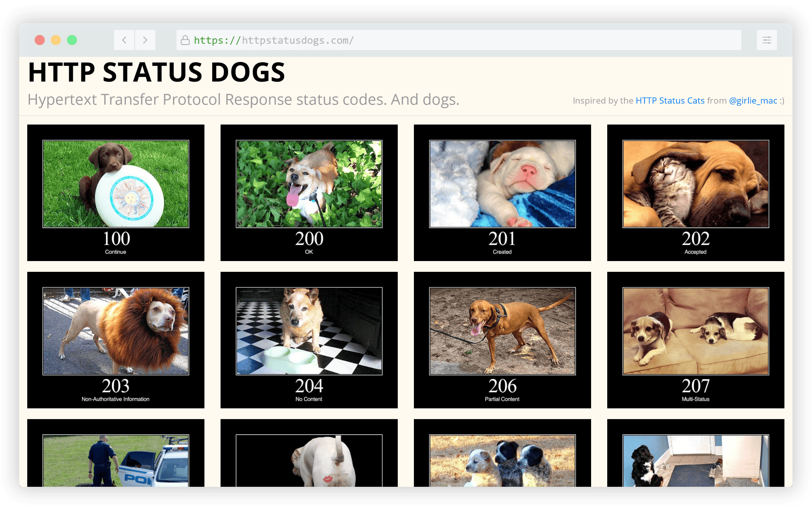Click the 201 Created sleeping puppy image
Image resolution: width=812 pixels, height=510 pixels.
[x=502, y=184]
